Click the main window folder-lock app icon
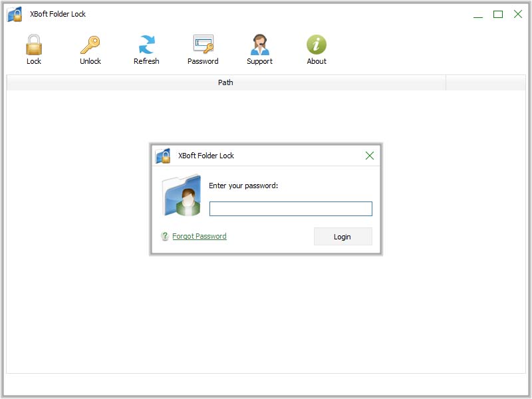This screenshot has height=399, width=532. point(15,14)
